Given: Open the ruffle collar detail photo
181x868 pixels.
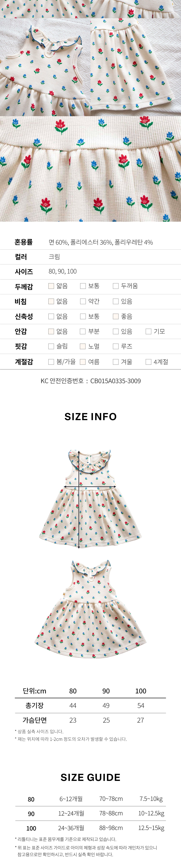Looking at the screenshot, I should [x=45, y=67].
